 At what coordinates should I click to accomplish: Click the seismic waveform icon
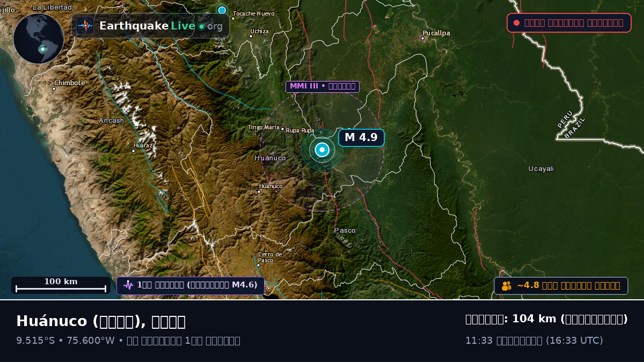(x=128, y=285)
